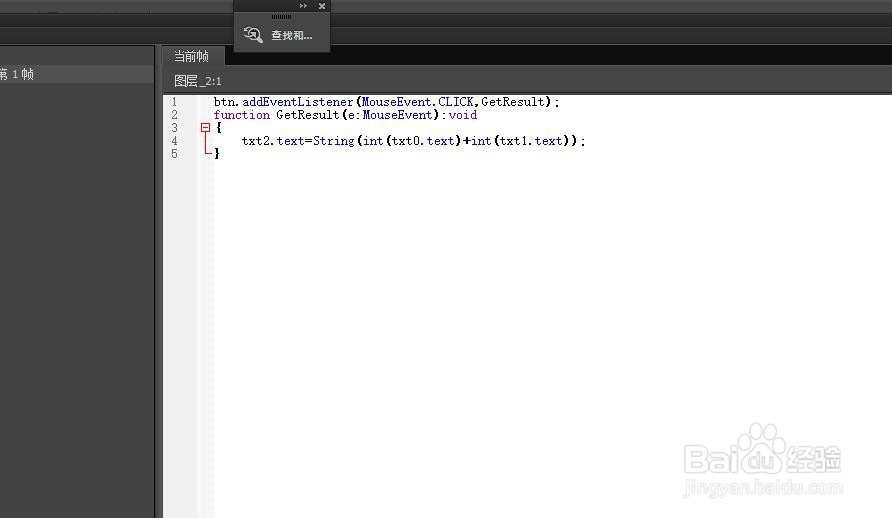Expand the collapsed panel using double-arrow
This screenshot has height=518, width=892.
tap(303, 6)
